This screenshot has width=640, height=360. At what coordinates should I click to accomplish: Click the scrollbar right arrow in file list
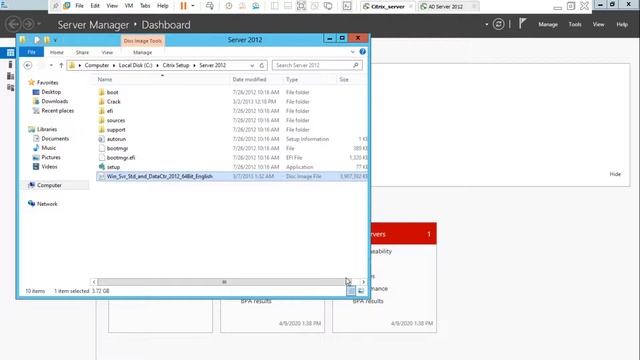(x=363, y=282)
